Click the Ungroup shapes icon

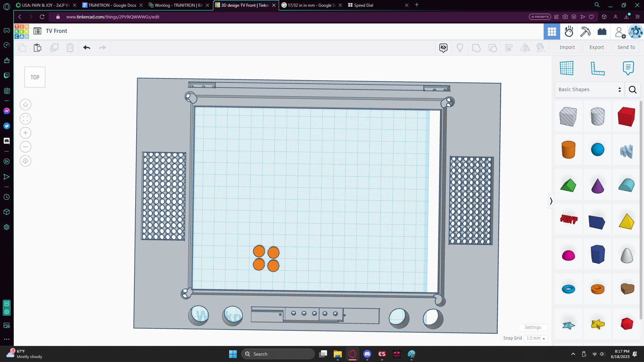point(493,48)
